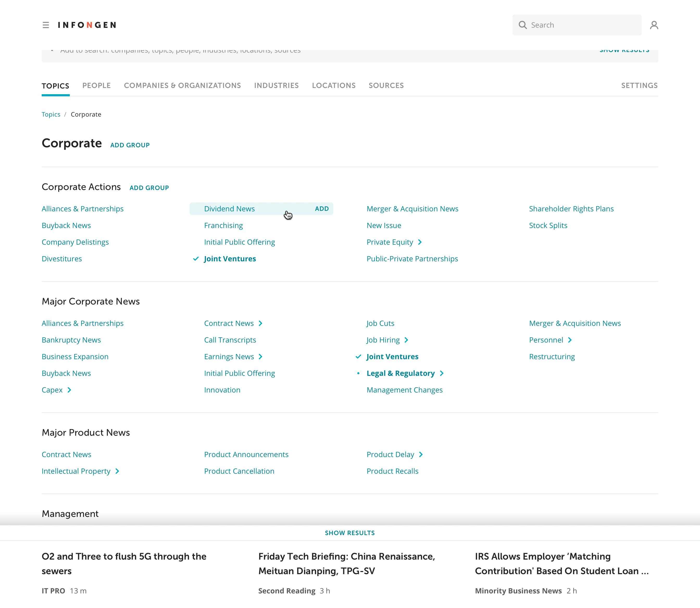This screenshot has height=608, width=700.
Task: Expand the Capex chevron
Action: (x=69, y=390)
